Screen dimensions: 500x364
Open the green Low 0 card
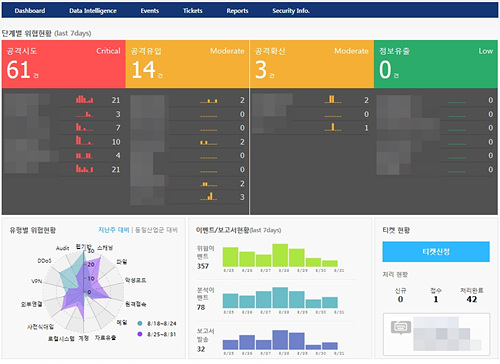click(436, 64)
